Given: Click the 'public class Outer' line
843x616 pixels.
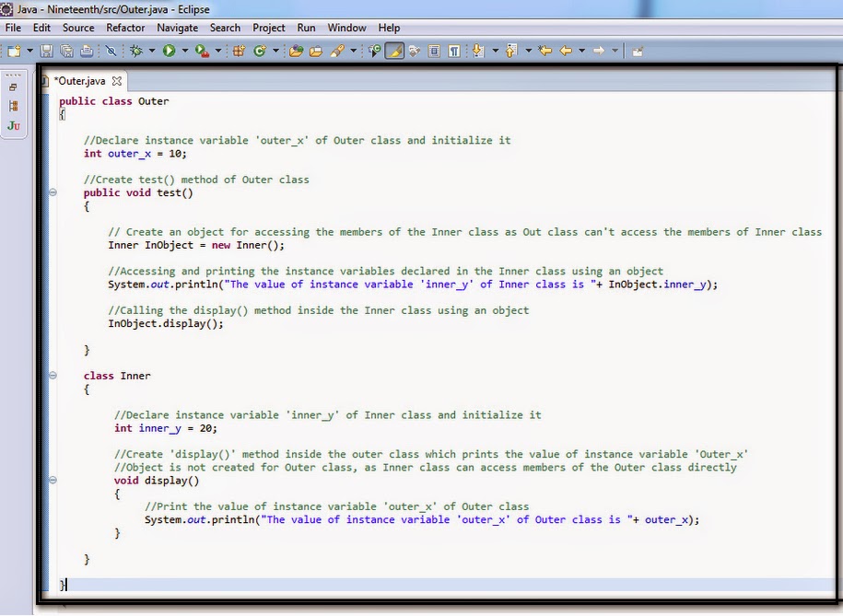Looking at the screenshot, I should coord(114,101).
